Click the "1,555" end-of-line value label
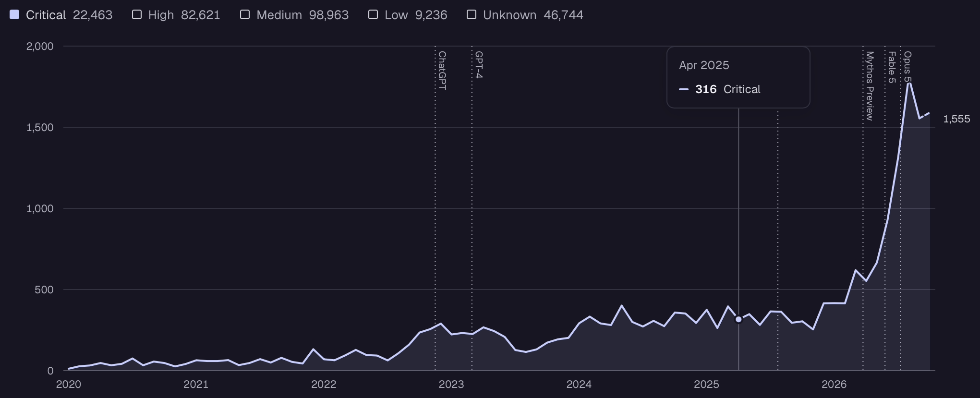The image size is (980, 398). [956, 119]
